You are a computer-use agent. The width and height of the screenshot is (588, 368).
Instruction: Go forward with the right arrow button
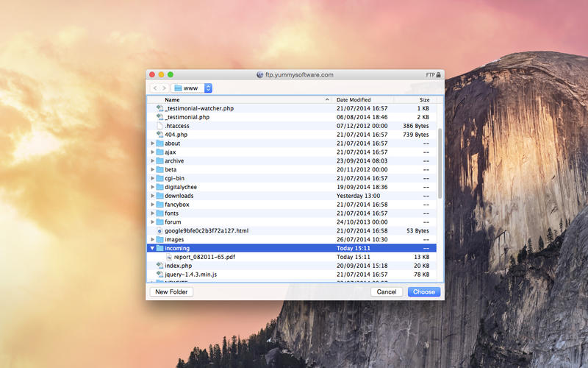point(164,88)
